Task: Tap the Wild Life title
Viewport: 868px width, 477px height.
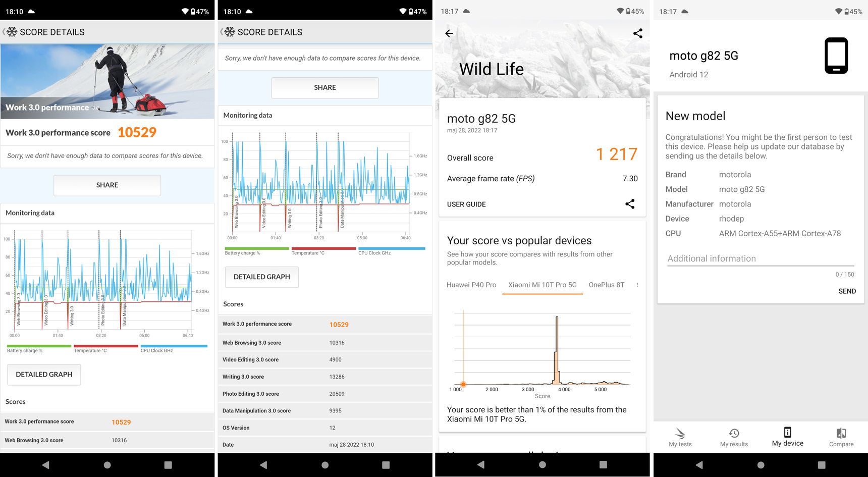Action: [x=492, y=69]
